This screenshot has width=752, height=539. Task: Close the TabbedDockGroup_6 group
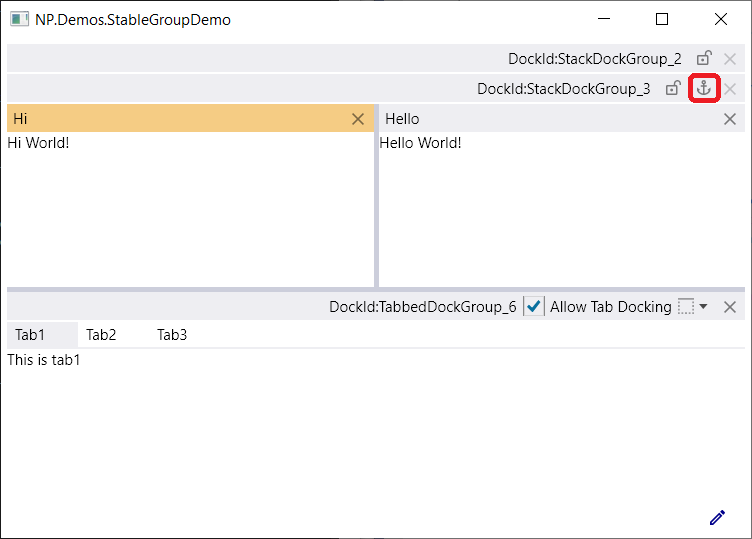(730, 307)
